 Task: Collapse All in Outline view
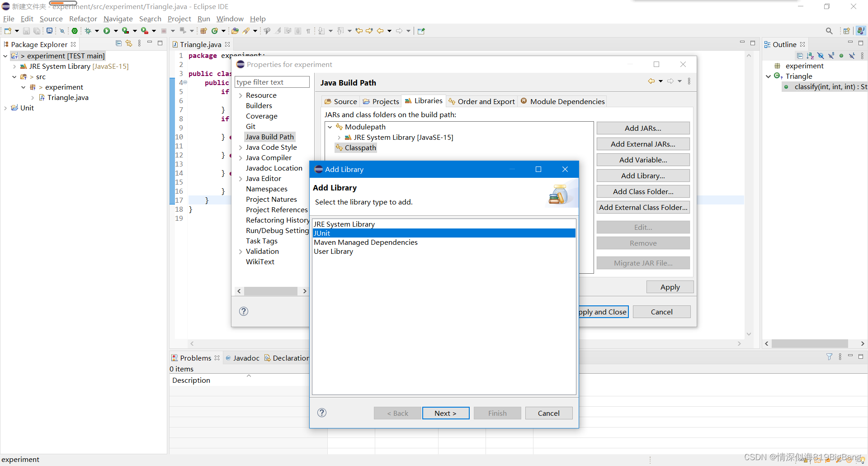pos(800,56)
